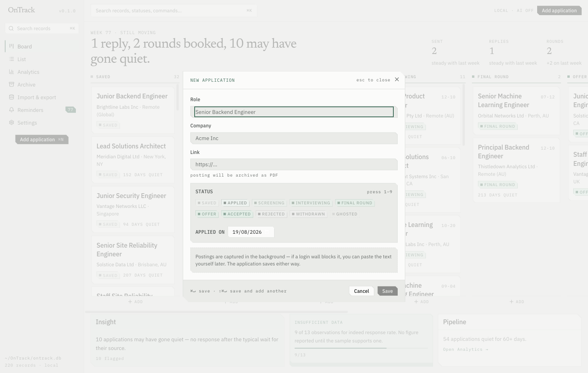
Task: Open Junior Backend Engineer card
Action: click(133, 110)
